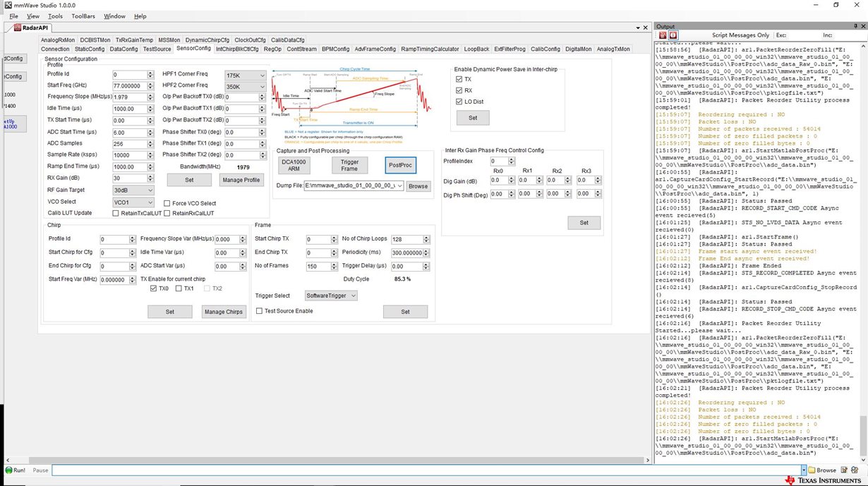Pin the Output panel with the pushpin icon
The width and height of the screenshot is (868, 486).
pyautogui.click(x=855, y=26)
